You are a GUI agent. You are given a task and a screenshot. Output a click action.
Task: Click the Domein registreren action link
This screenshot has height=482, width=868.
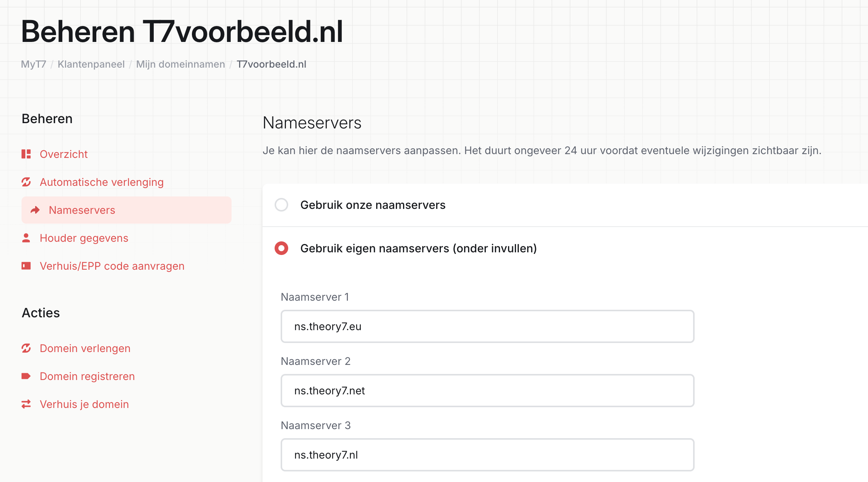coord(87,376)
